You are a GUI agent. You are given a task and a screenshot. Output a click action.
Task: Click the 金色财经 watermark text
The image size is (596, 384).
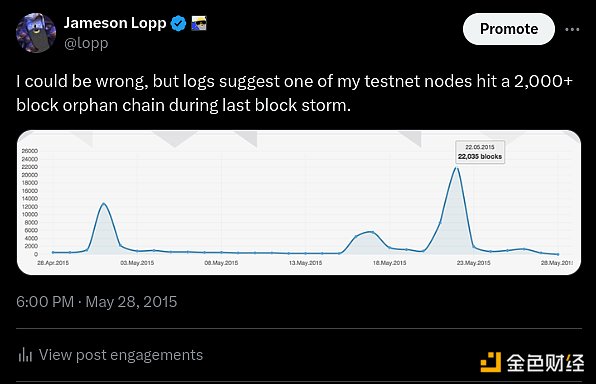(545, 363)
